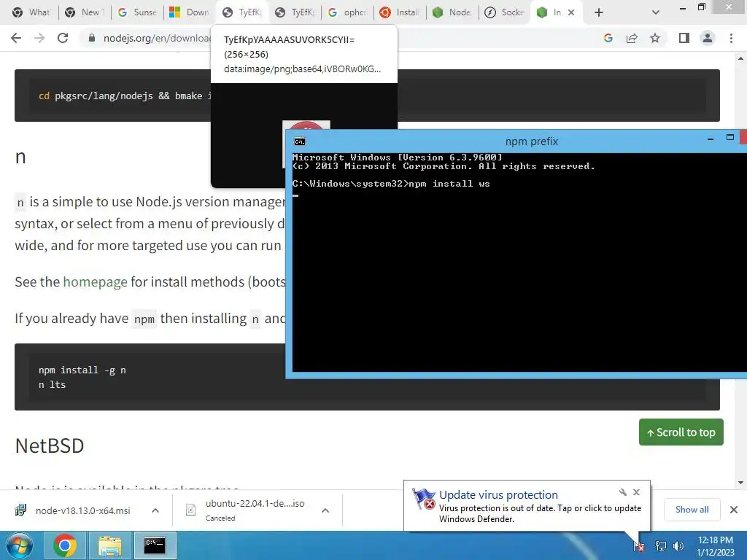Dismiss the virus protection notification
Image resolution: width=747 pixels, height=560 pixels.
(x=636, y=492)
